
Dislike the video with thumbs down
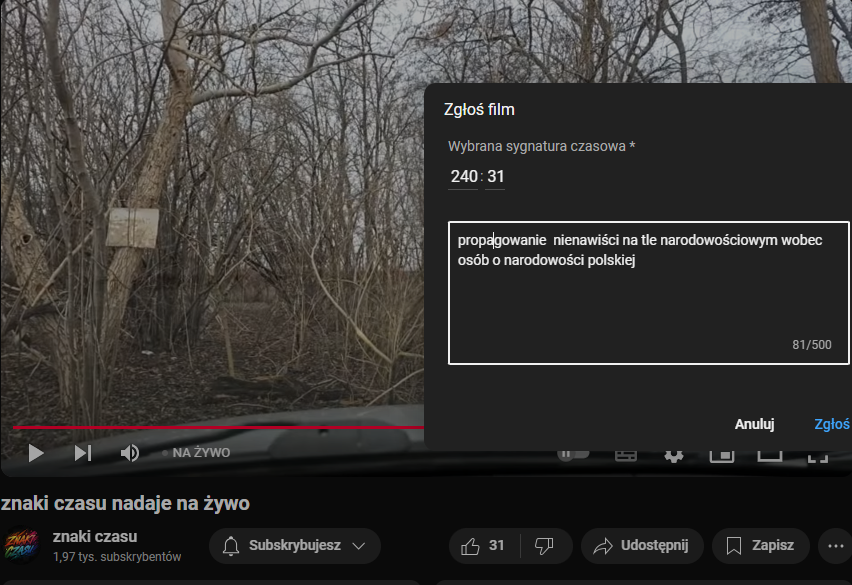(x=545, y=546)
